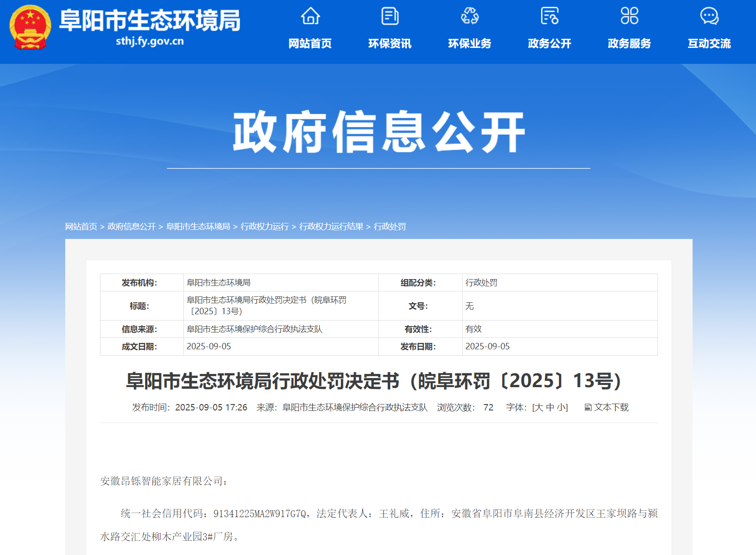Screen dimensions: 756x555
Task: Go to 网站首页 in the breadcrumb
Action: point(81,227)
